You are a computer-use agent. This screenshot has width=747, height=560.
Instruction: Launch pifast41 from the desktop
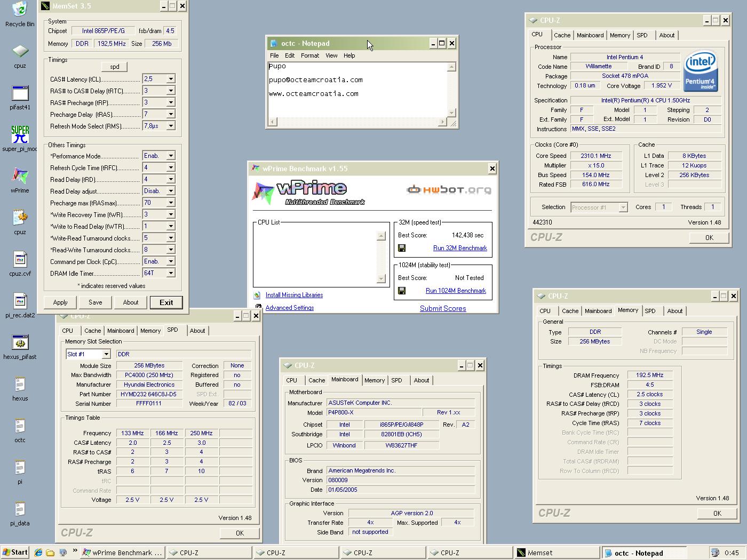pyautogui.click(x=20, y=93)
